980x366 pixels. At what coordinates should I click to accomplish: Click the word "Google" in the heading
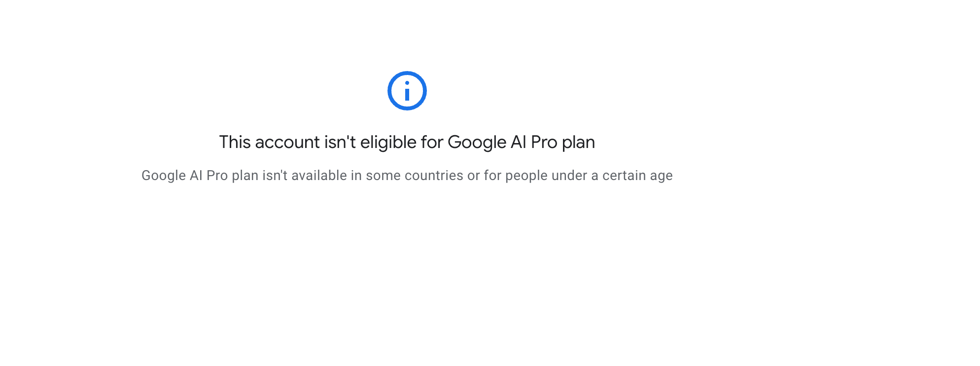pos(477,143)
